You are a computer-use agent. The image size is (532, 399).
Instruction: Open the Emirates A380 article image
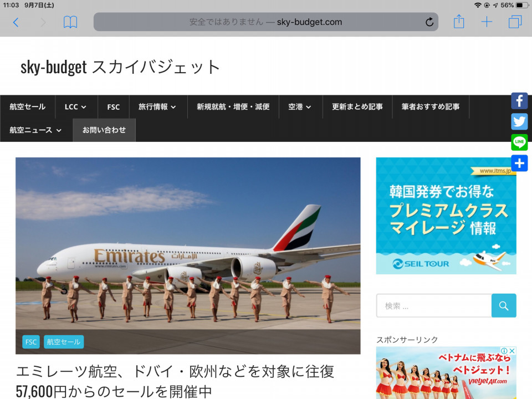[188, 256]
